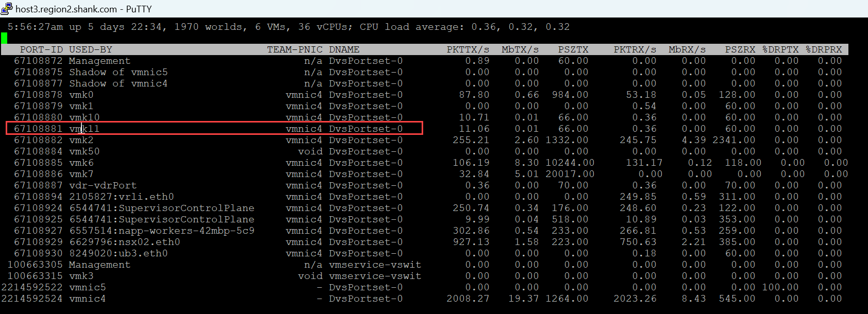Click the 8.43 MbRX/s value
This screenshot has height=314, width=868.
[694, 299]
